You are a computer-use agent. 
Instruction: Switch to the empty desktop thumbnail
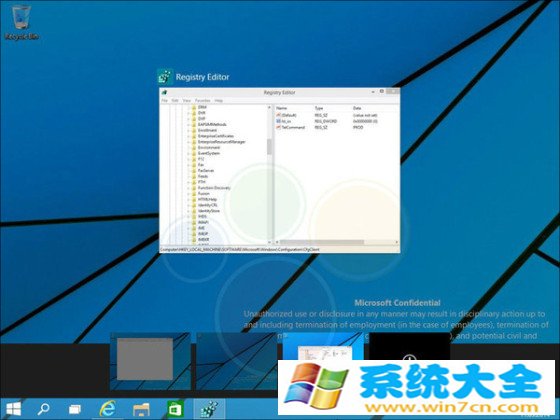(x=236, y=361)
